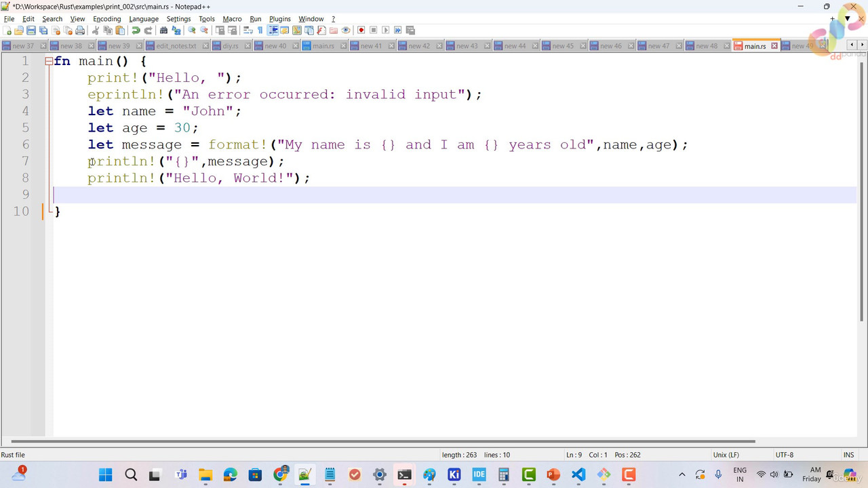Toggle INS insert mode in status bar
The height and width of the screenshot is (488, 868).
click(848, 455)
